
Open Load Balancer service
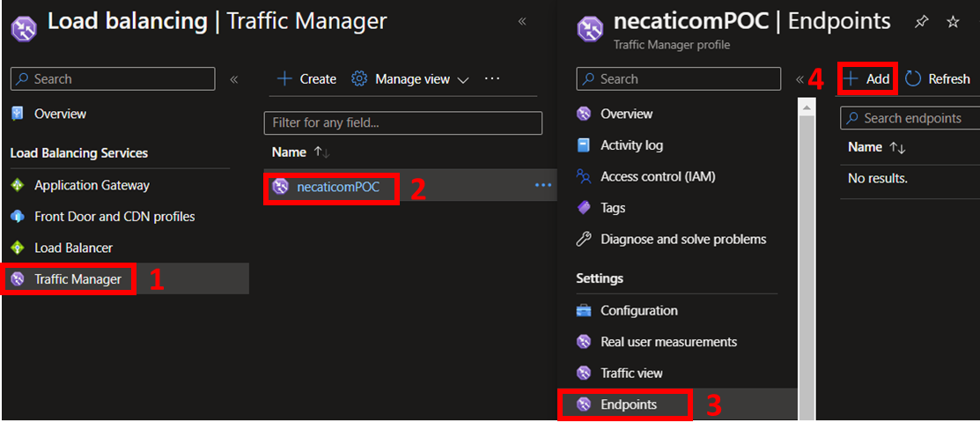point(73,248)
